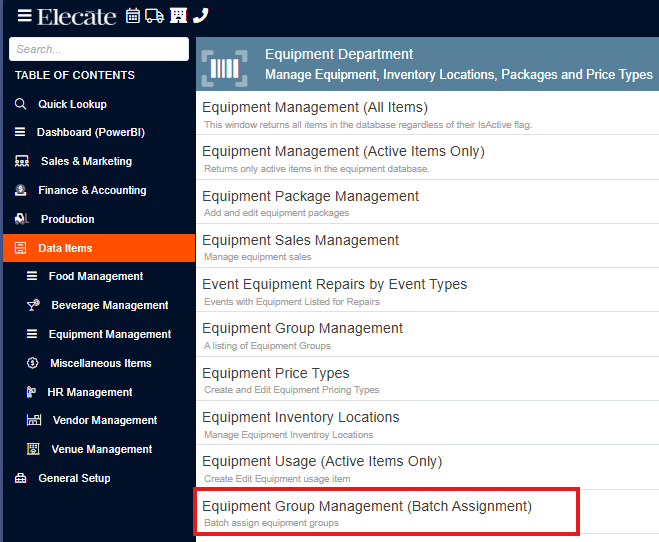Collapse the Data Items section
Viewport: 659px width, 542px height.
point(99,248)
